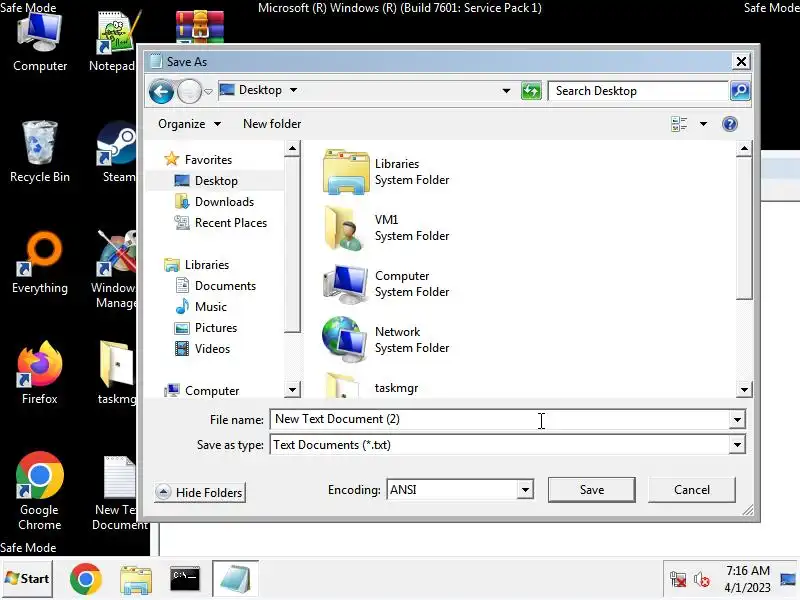Click New folder

(x=272, y=124)
